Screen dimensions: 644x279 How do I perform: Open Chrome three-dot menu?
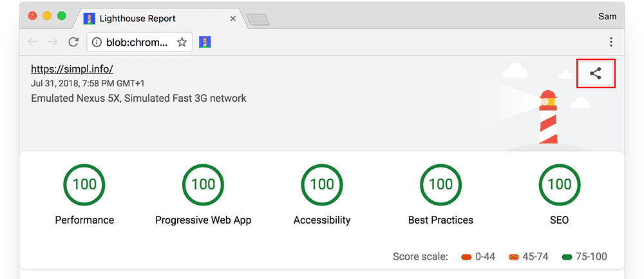pos(611,42)
